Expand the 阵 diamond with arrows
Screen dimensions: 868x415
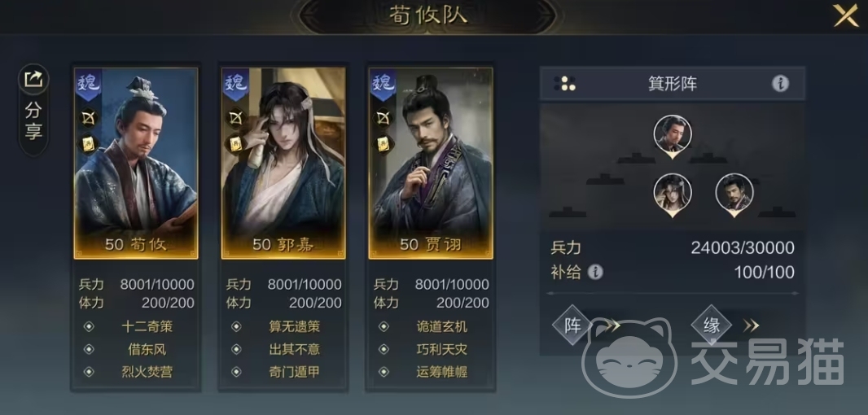[x=586, y=325]
